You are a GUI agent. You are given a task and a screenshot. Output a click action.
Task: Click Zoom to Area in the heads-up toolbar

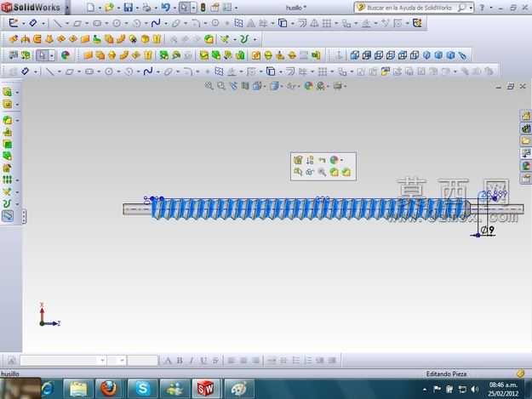[x=221, y=86]
